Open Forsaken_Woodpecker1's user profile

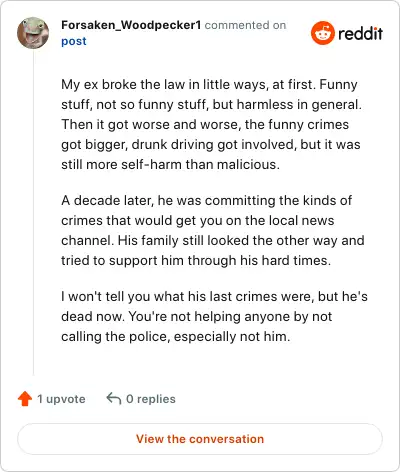[x=131, y=25]
